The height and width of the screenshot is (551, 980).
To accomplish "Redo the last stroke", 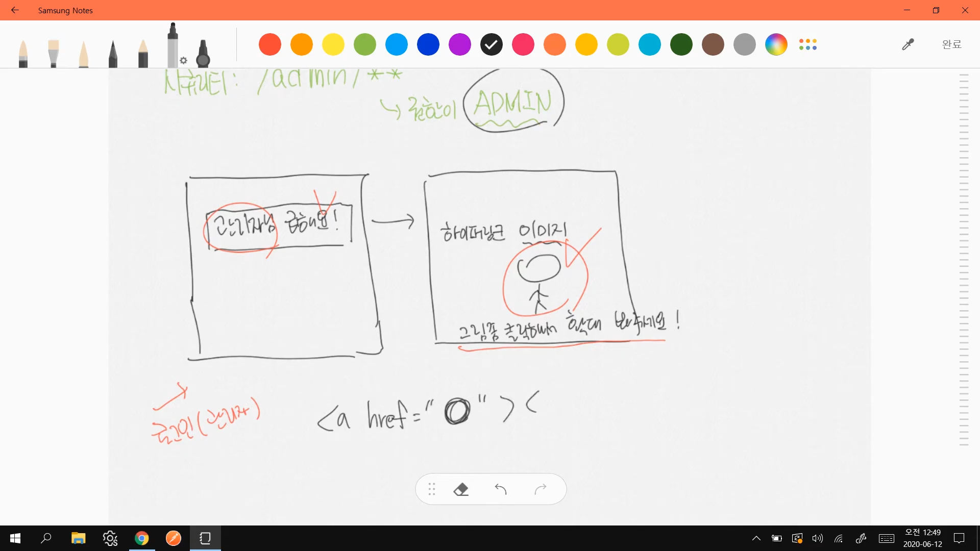I will 541,489.
